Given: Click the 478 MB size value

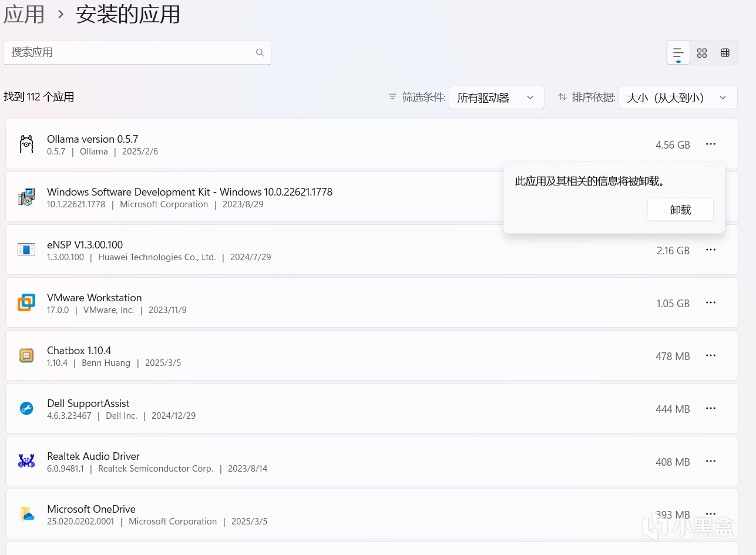Looking at the screenshot, I should point(673,356).
